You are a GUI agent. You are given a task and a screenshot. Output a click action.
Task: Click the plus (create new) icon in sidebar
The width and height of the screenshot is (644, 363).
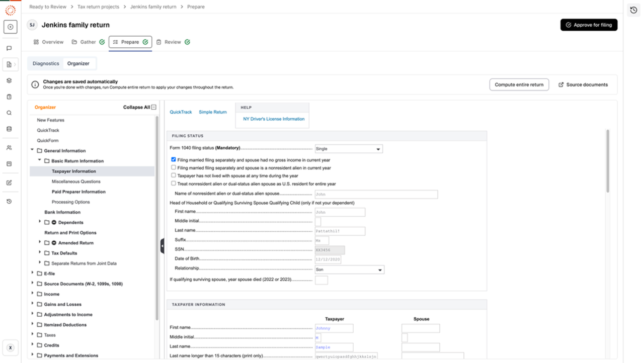click(x=10, y=27)
